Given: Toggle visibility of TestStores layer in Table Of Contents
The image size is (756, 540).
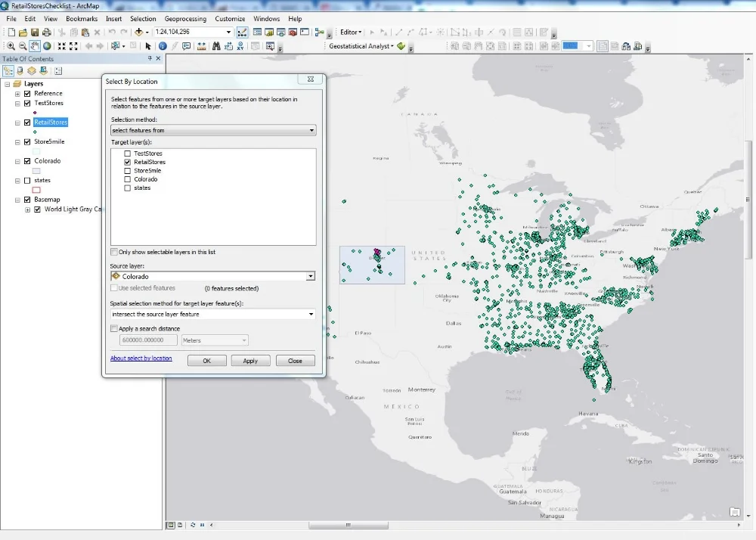Looking at the screenshot, I should point(27,103).
